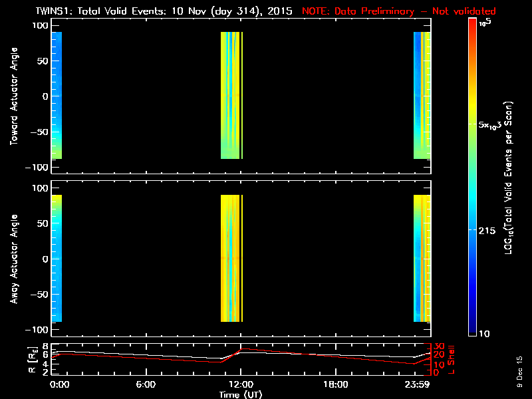Click the 'Time (UT)' x-axis label
This screenshot has width=532, height=399.
coord(240,394)
